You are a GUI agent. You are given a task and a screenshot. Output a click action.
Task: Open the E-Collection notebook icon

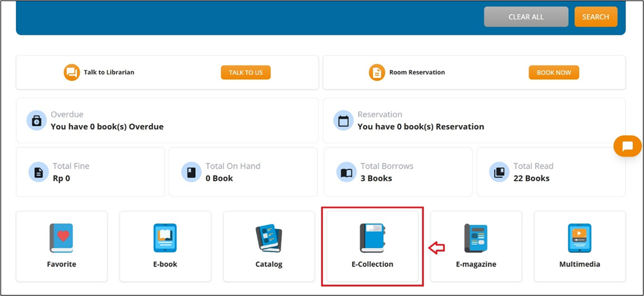[x=372, y=238]
